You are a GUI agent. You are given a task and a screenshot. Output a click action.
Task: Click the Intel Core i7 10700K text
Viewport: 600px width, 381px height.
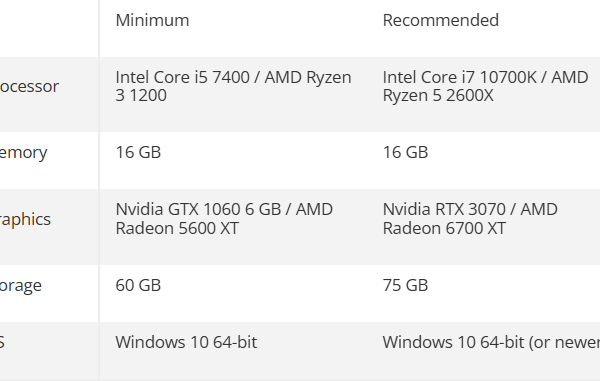[460, 77]
